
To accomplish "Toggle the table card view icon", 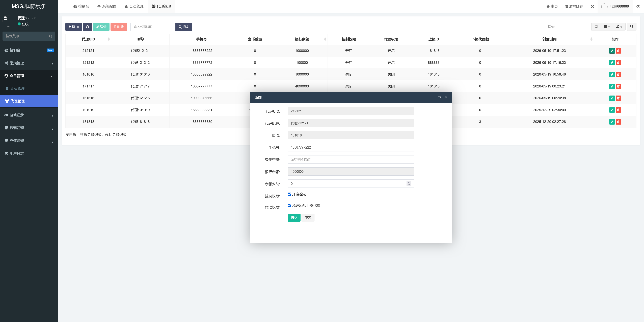I will point(596,27).
